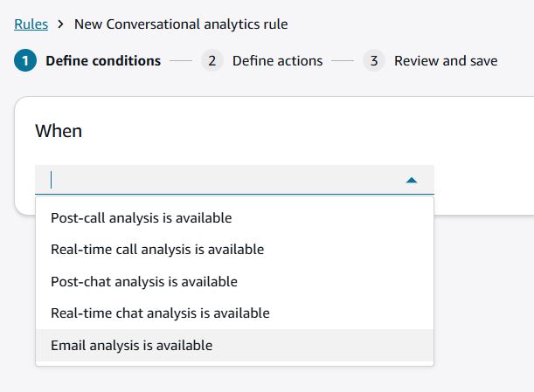
Task: Click the step 1 number circle
Action: tap(25, 61)
